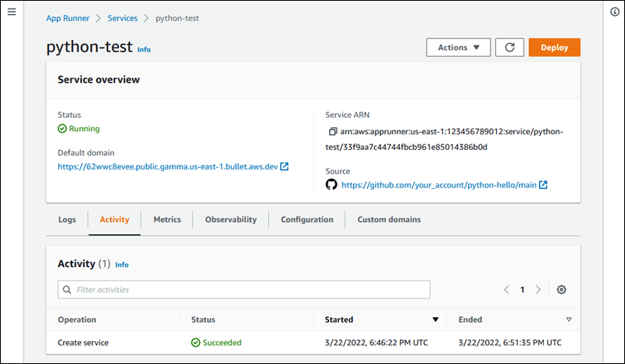Switch to the Metrics tab
This screenshot has height=364, width=625.
(x=167, y=219)
